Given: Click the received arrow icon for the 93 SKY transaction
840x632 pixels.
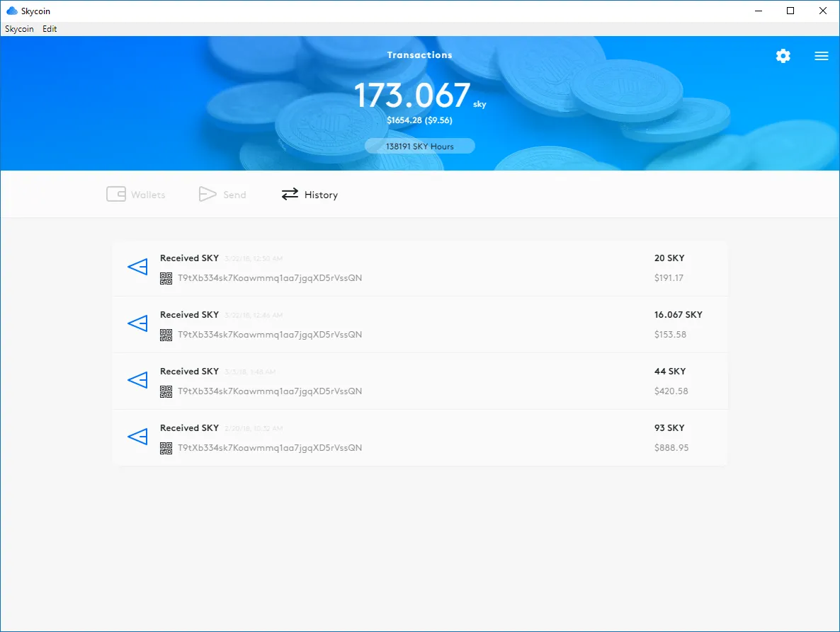Looking at the screenshot, I should (x=137, y=437).
